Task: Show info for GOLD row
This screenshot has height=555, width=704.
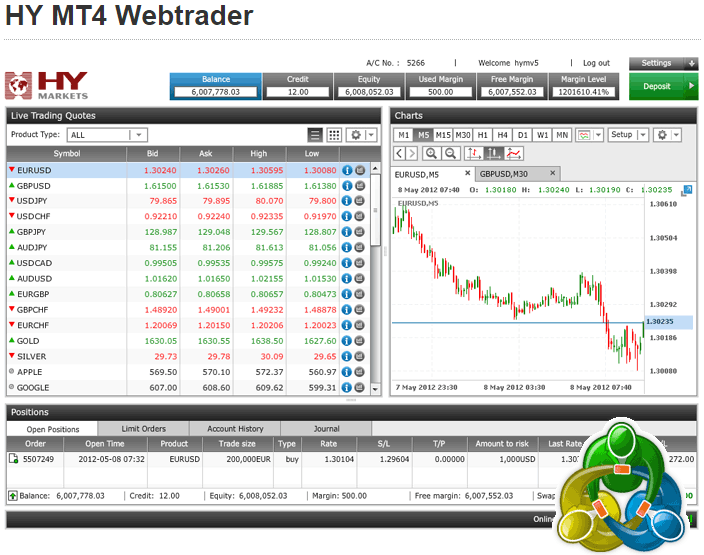Action: click(x=347, y=341)
